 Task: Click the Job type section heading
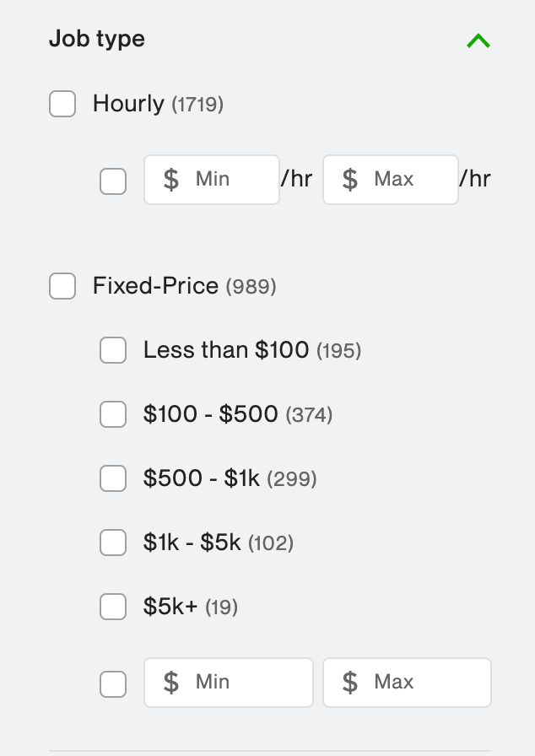97,39
